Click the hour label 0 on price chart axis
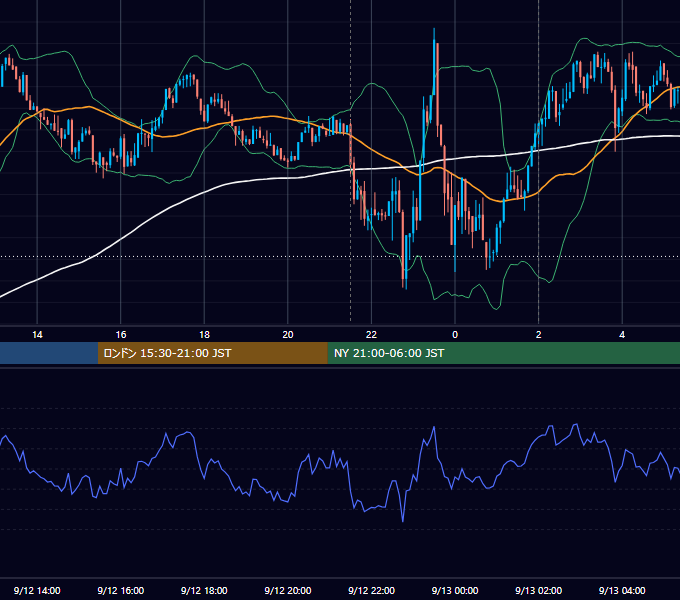The height and width of the screenshot is (600, 680). pos(455,335)
